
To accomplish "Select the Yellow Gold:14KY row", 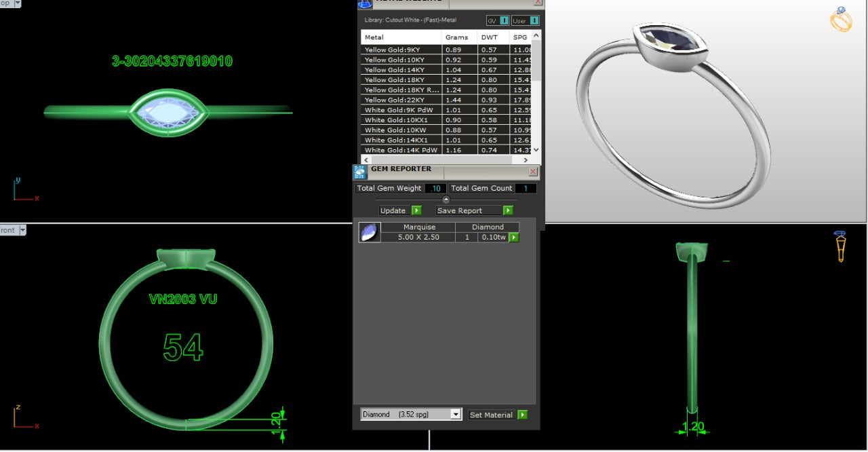I will 446,70.
